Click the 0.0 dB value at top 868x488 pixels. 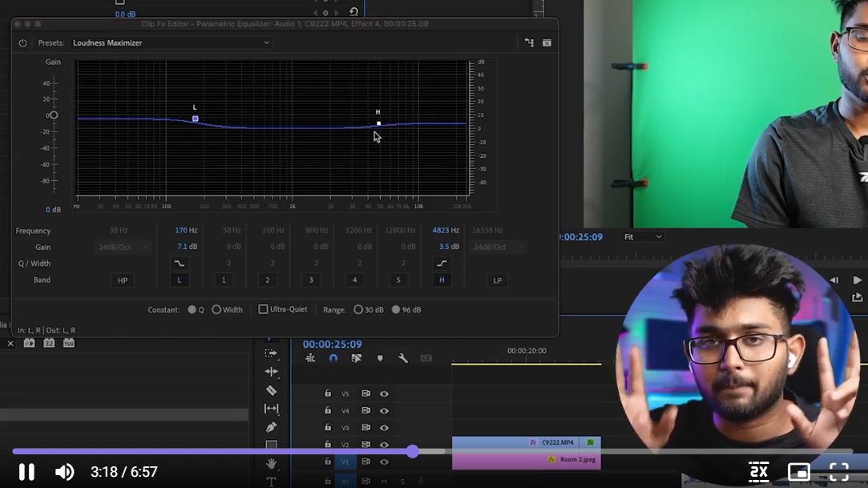pos(125,14)
